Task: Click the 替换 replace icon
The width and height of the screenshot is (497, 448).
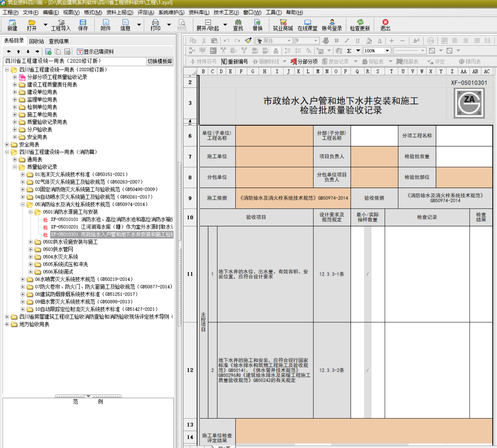Action: coord(257,25)
